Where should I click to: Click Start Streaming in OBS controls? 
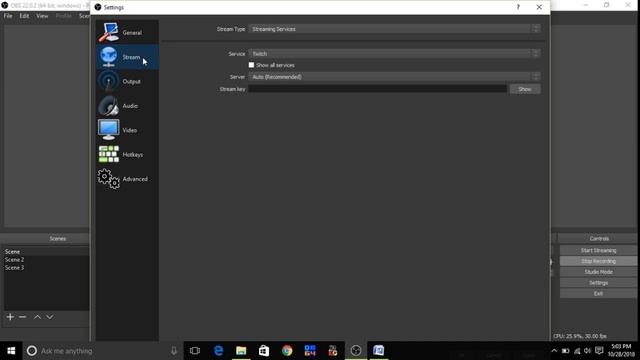click(x=598, y=250)
